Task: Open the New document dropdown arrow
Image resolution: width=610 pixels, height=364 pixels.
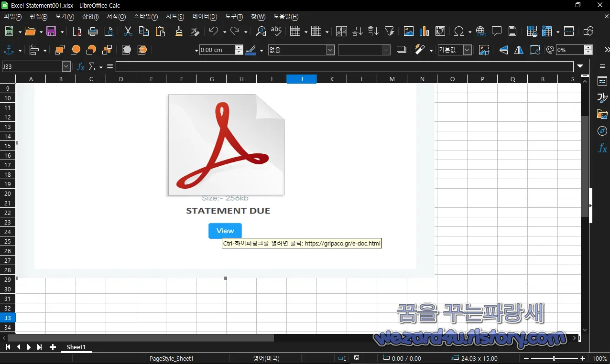Action: tap(20, 32)
